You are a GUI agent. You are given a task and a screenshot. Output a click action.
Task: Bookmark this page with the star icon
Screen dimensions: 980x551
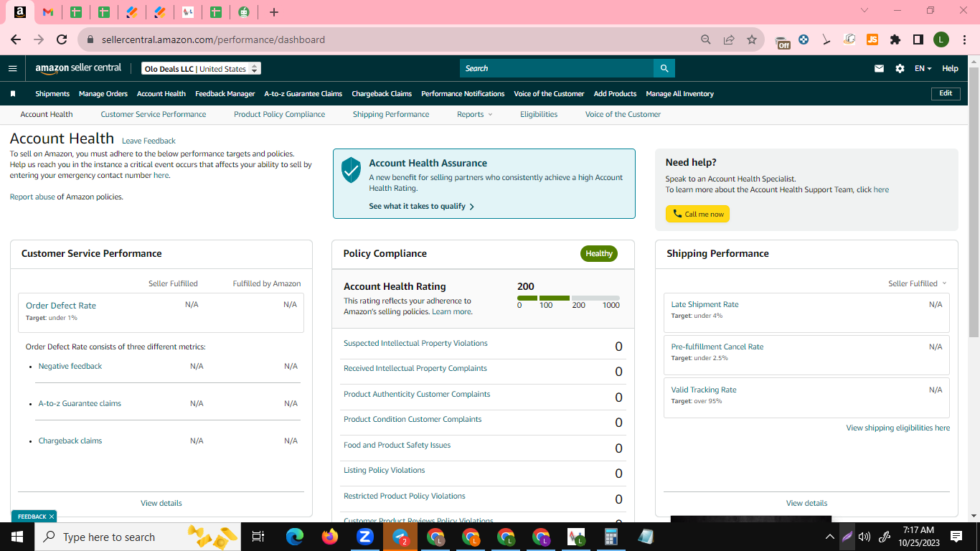(751, 39)
